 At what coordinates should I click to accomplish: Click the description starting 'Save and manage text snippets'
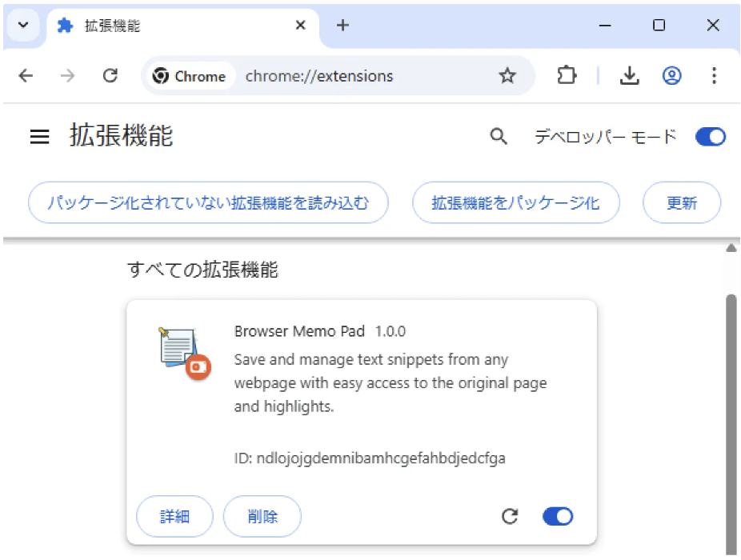(x=391, y=382)
